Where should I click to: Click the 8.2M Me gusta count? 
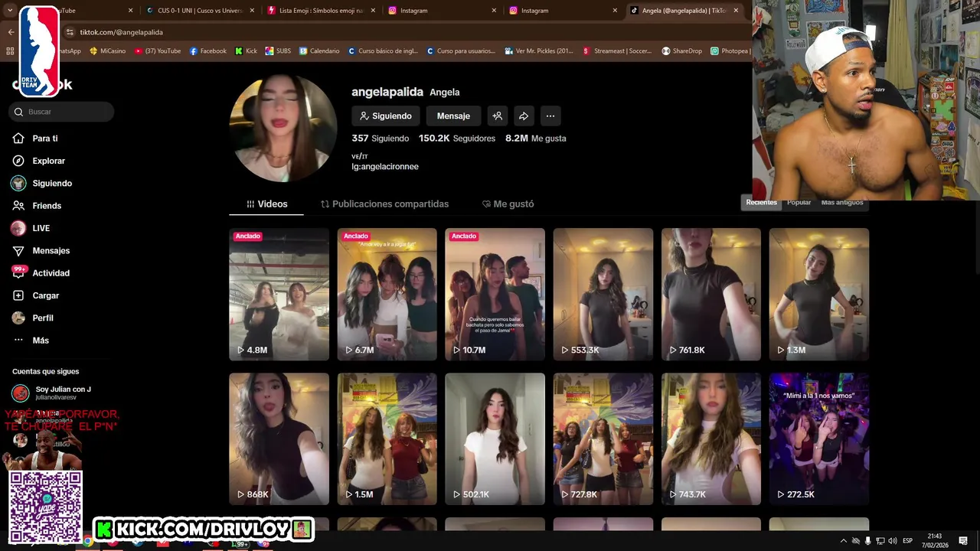coord(536,139)
